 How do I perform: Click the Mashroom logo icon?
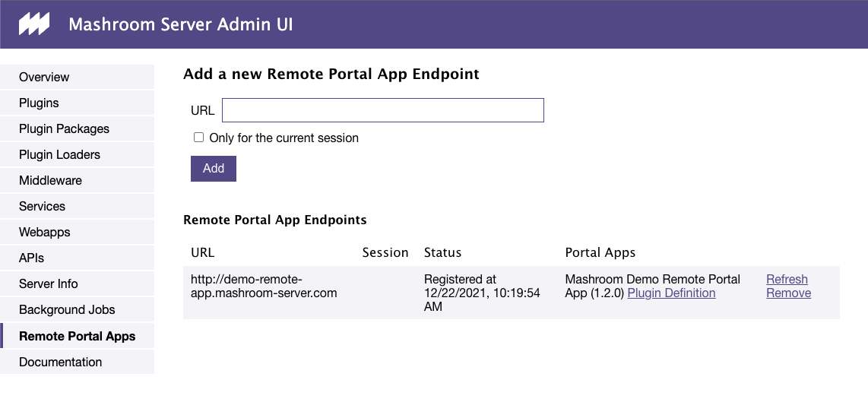point(34,24)
